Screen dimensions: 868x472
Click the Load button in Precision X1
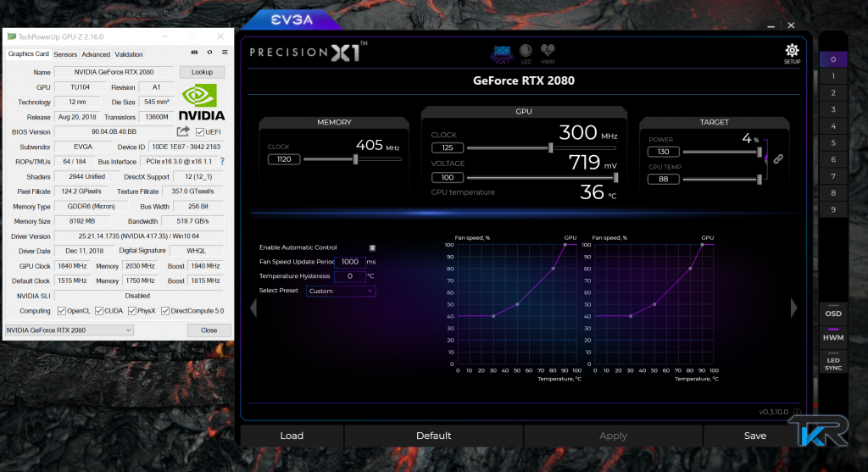292,436
